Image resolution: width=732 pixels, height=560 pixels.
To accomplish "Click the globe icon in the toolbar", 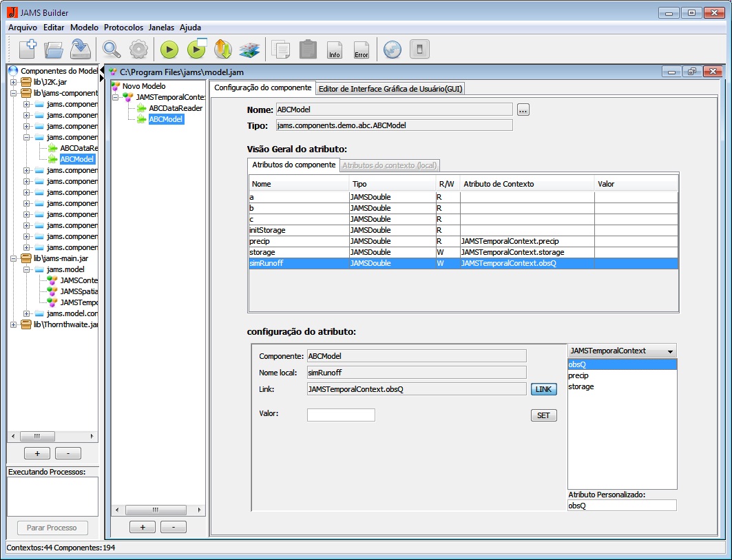I will point(393,50).
